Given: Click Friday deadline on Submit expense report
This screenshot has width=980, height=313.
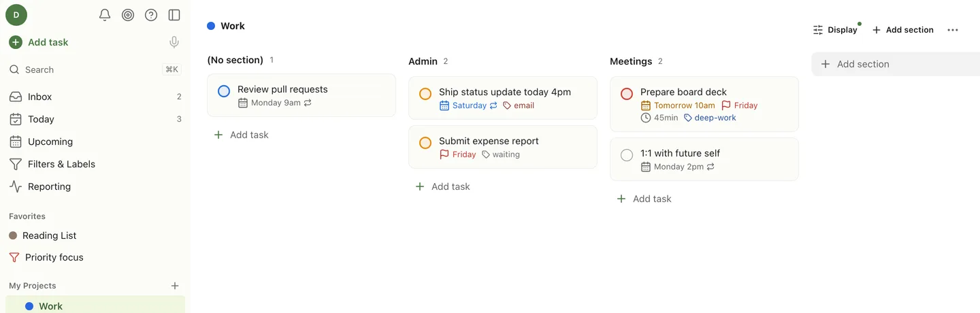Looking at the screenshot, I should (458, 154).
